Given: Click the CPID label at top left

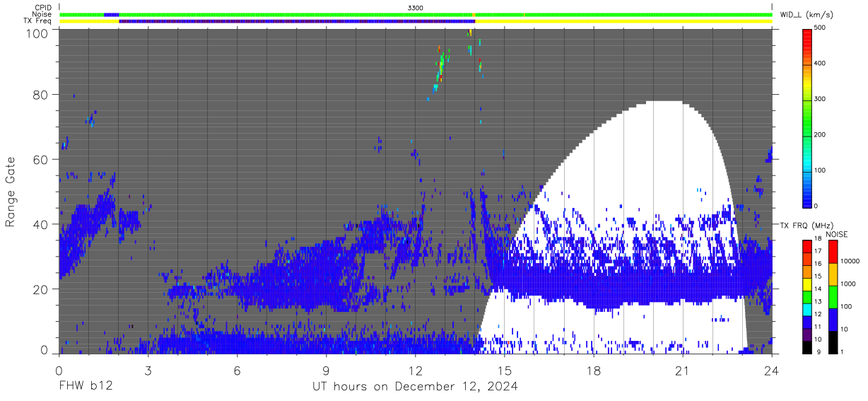Looking at the screenshot, I should [x=42, y=7].
